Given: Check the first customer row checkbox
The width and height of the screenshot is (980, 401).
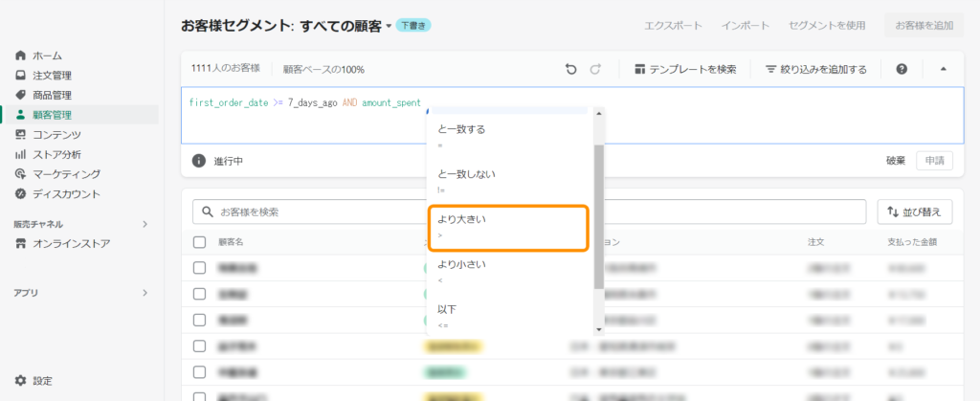Looking at the screenshot, I should tap(199, 268).
